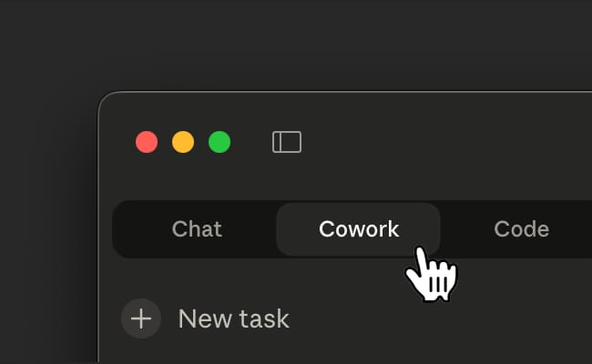Click the plus icon beside New task
Viewport: 592px width, 364px height.
(141, 318)
